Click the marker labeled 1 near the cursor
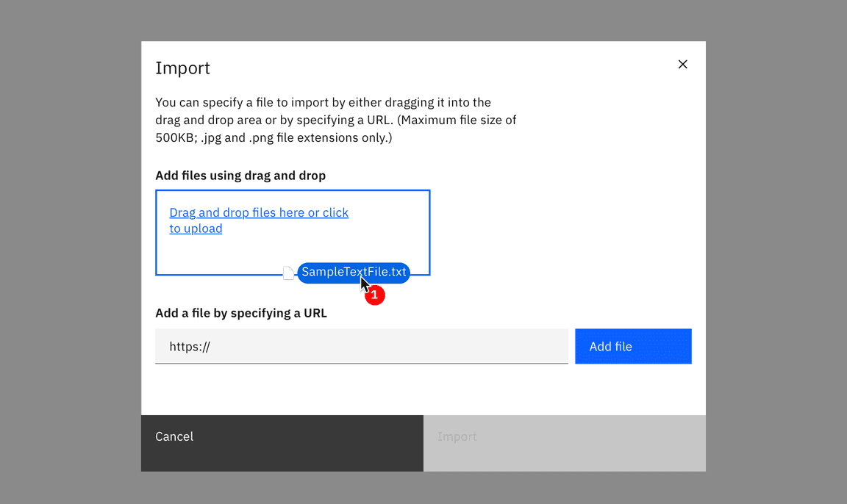Viewport: 847px width, 504px height. pyautogui.click(x=375, y=295)
